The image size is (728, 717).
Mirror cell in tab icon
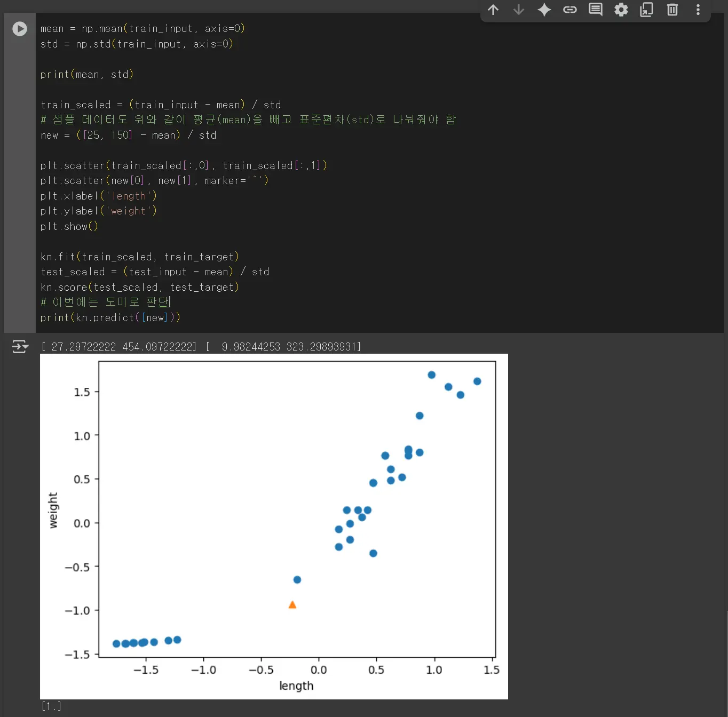tap(647, 10)
